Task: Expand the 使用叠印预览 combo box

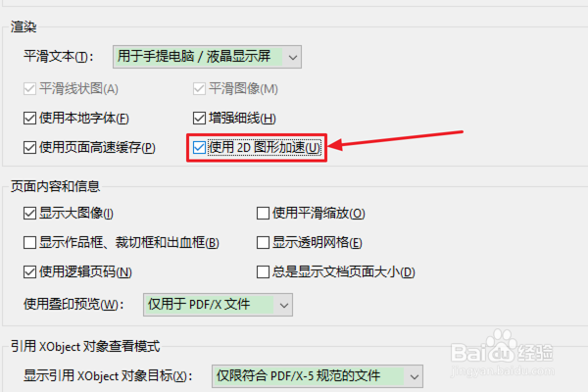Action: click(218, 305)
